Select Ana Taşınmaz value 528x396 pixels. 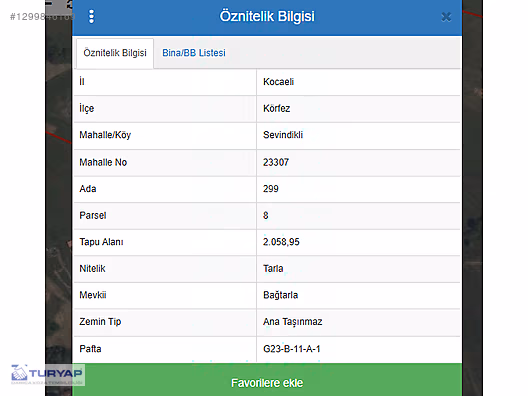tap(293, 322)
